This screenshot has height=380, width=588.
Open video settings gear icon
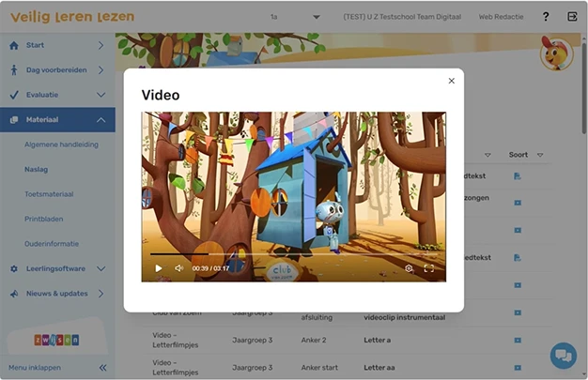point(410,268)
